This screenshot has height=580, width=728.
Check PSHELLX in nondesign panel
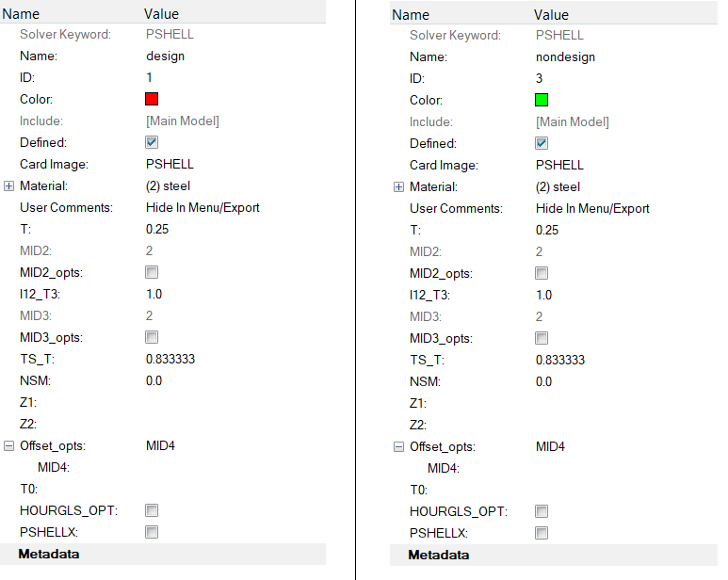[542, 533]
